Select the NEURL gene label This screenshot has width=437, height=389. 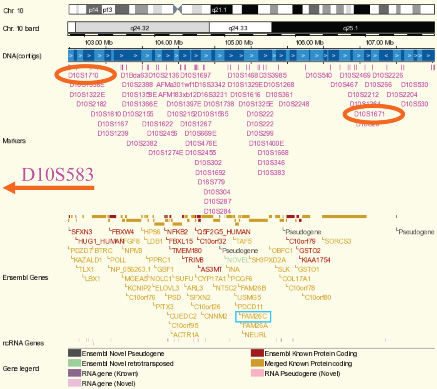pyautogui.click(x=256, y=335)
